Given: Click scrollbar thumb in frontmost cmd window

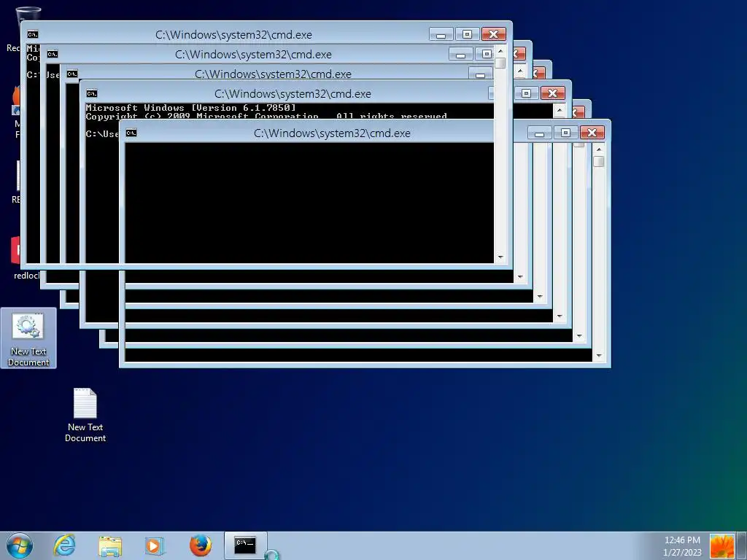Looking at the screenshot, I should pos(599,161).
